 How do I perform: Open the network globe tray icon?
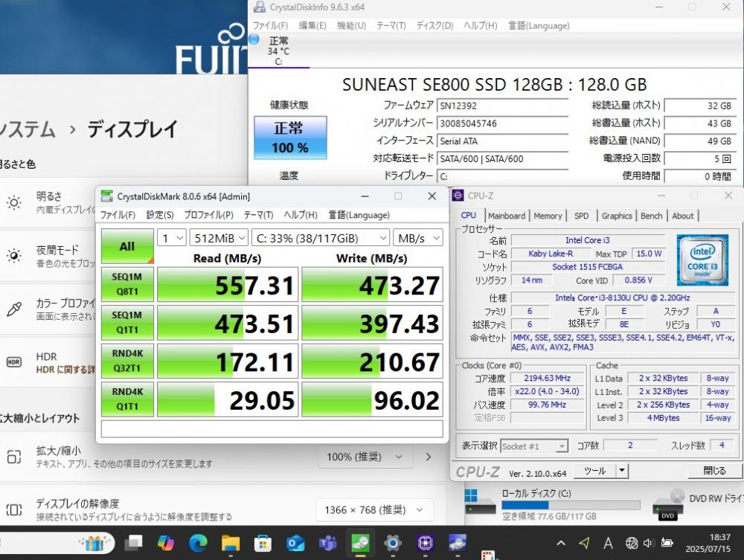pyautogui.click(x=631, y=544)
